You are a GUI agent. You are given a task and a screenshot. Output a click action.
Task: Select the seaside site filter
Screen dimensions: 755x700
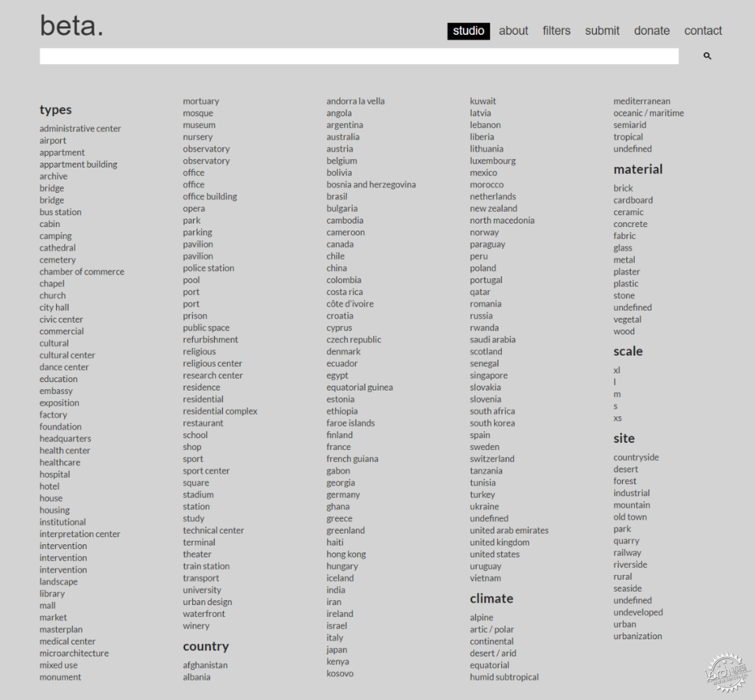coord(627,588)
